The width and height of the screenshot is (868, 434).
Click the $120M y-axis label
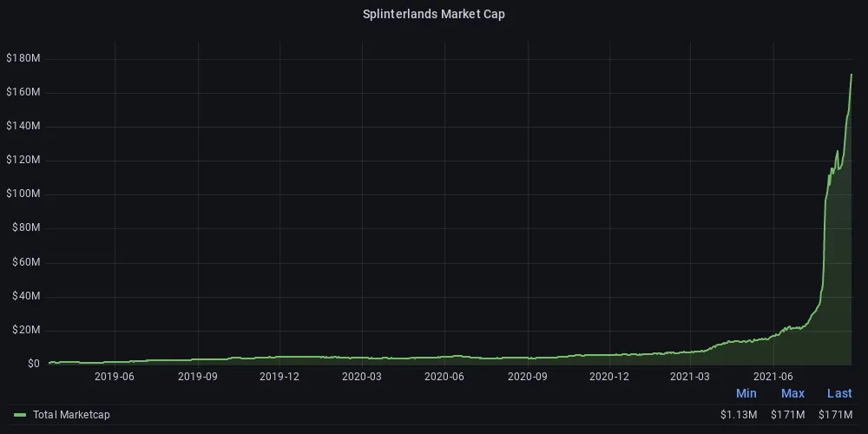pos(23,160)
